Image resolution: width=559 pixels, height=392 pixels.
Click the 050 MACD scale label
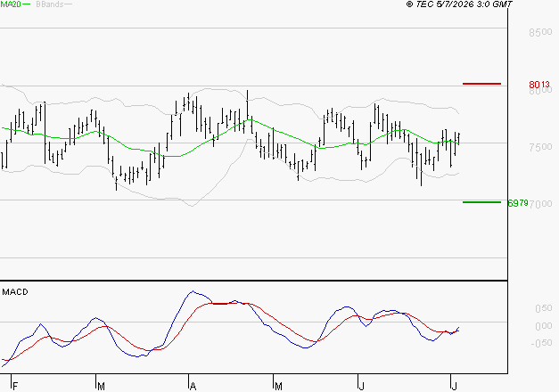(x=544, y=308)
